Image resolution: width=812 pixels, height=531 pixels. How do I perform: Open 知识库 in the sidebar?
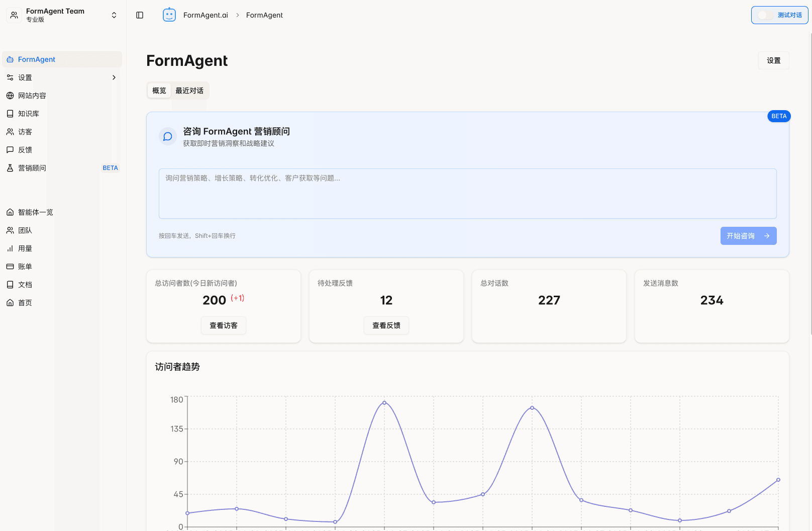click(x=62, y=114)
